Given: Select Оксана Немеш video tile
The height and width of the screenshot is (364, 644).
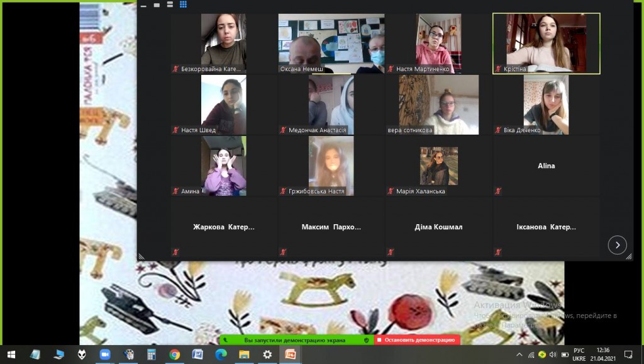Looking at the screenshot, I should coord(331,43).
